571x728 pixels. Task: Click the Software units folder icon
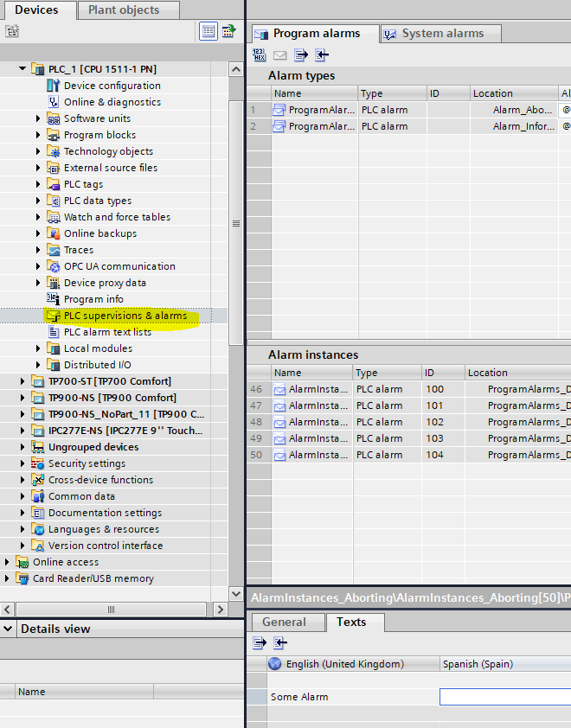(54, 118)
